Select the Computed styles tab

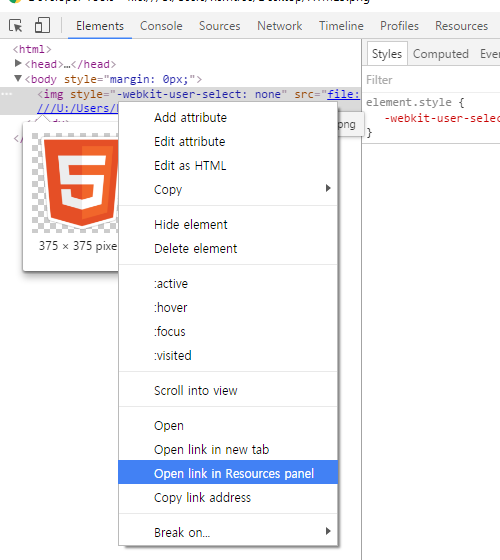[x=441, y=54]
